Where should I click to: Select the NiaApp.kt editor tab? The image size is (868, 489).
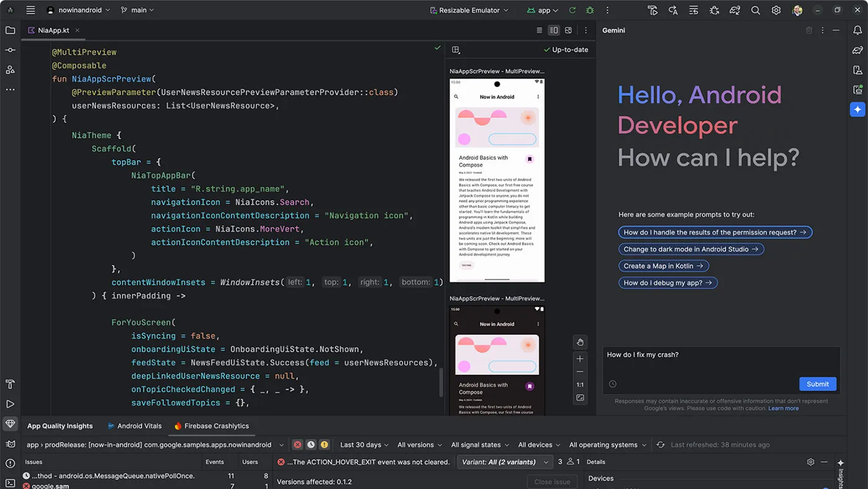click(x=52, y=29)
